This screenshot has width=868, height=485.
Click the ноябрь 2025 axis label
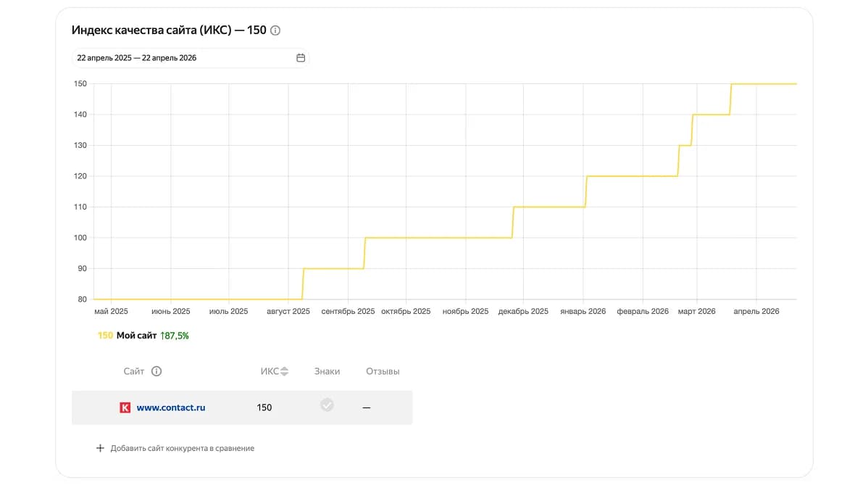point(466,311)
